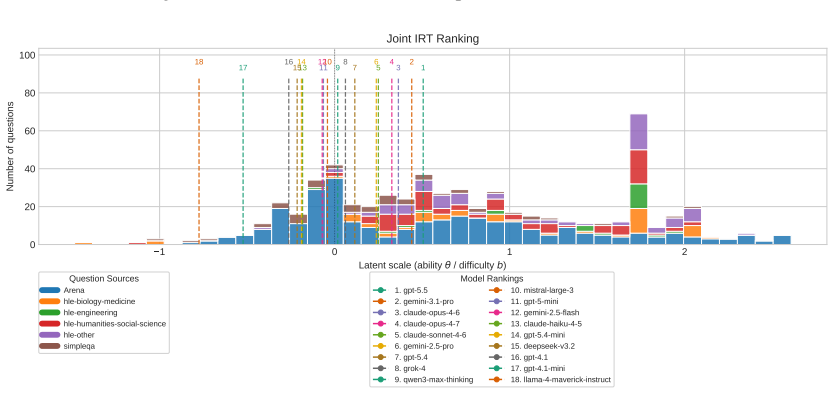Click the y-axis tick label '60'
The width and height of the screenshot is (834, 394).
pos(30,131)
